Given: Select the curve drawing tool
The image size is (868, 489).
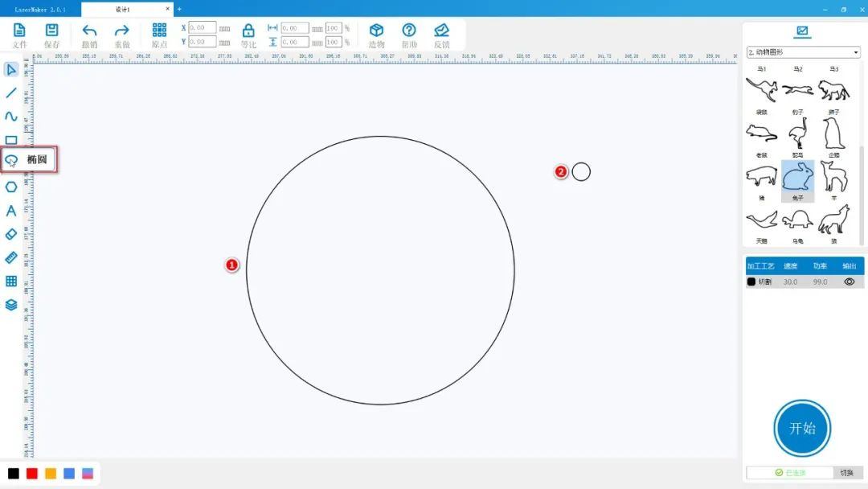Looking at the screenshot, I should (11, 117).
